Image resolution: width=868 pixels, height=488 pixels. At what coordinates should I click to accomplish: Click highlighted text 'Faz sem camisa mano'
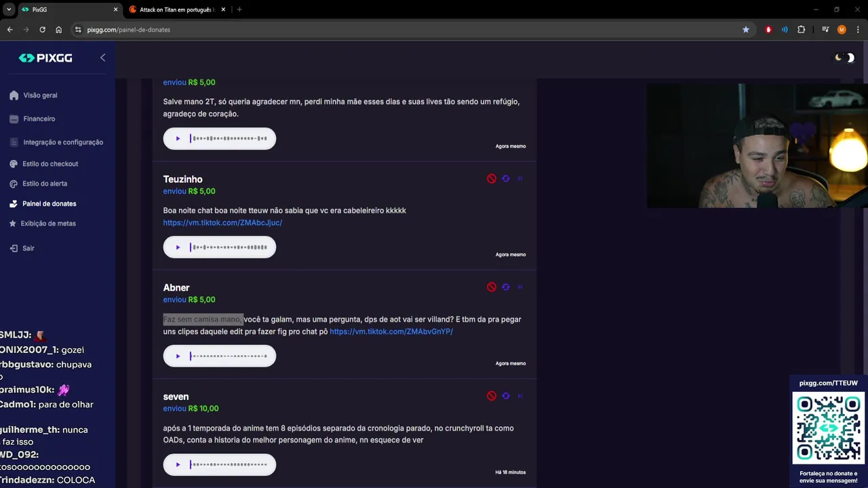click(x=203, y=319)
